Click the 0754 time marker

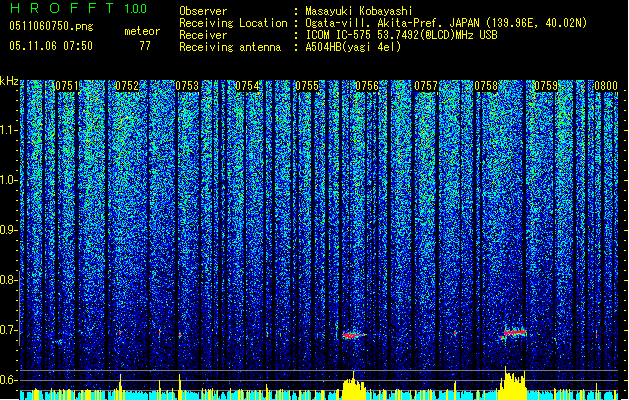(x=247, y=86)
